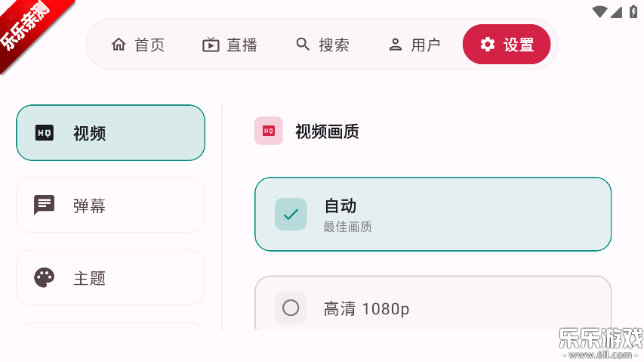Click the live TV icon
644x362 pixels.
(211, 45)
